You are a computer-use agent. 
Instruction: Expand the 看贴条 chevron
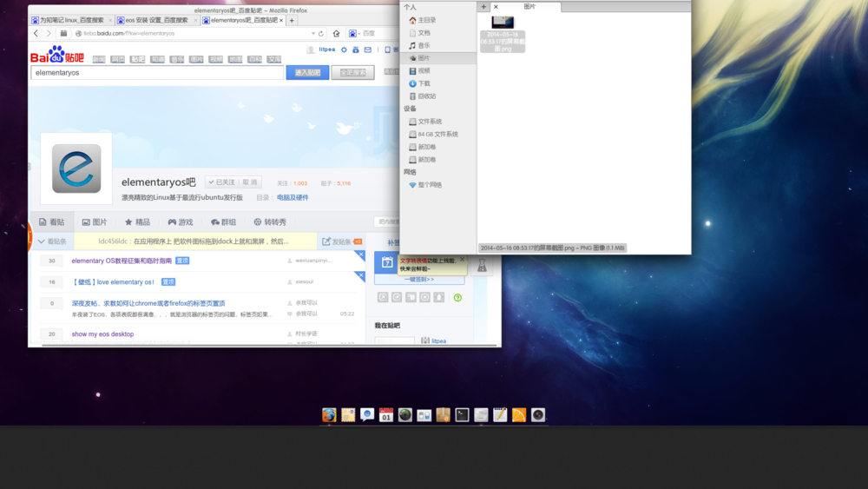point(42,241)
